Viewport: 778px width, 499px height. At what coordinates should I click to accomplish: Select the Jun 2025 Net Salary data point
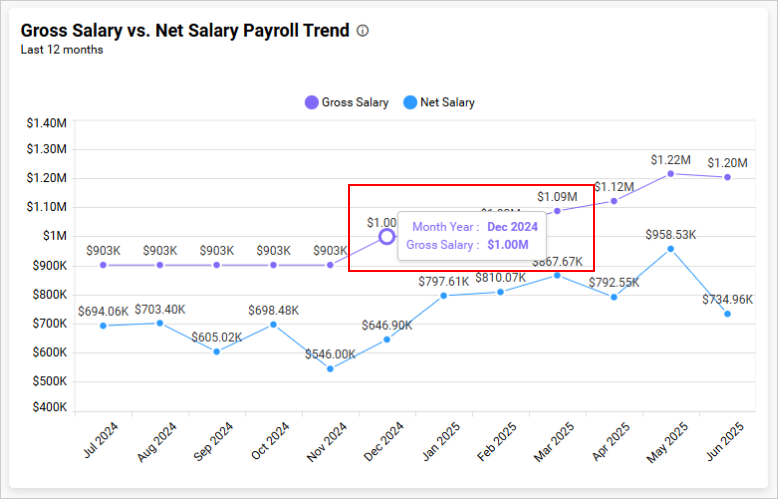(x=727, y=314)
